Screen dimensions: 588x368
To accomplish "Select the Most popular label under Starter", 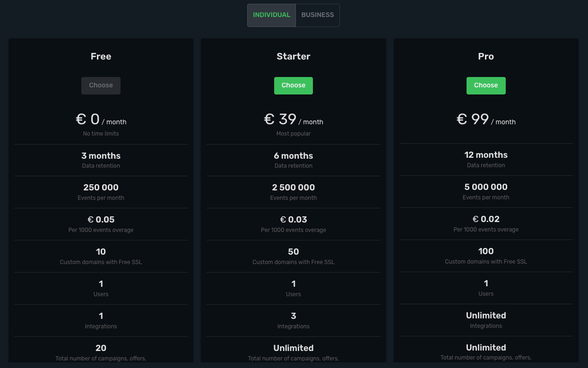I will pyautogui.click(x=293, y=134).
